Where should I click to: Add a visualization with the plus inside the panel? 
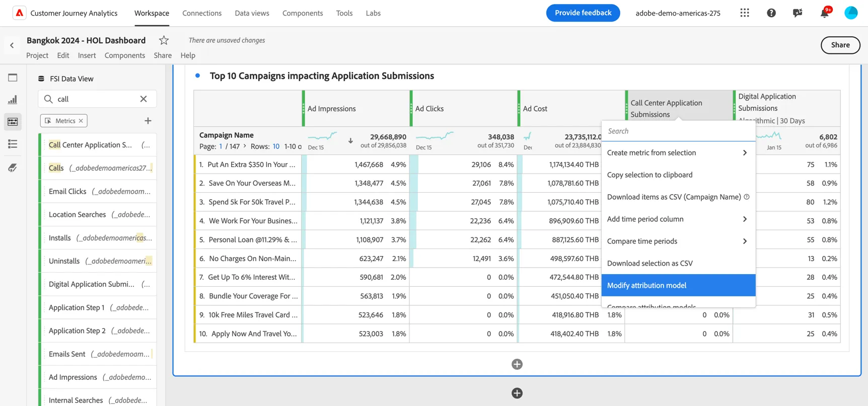pos(517,364)
